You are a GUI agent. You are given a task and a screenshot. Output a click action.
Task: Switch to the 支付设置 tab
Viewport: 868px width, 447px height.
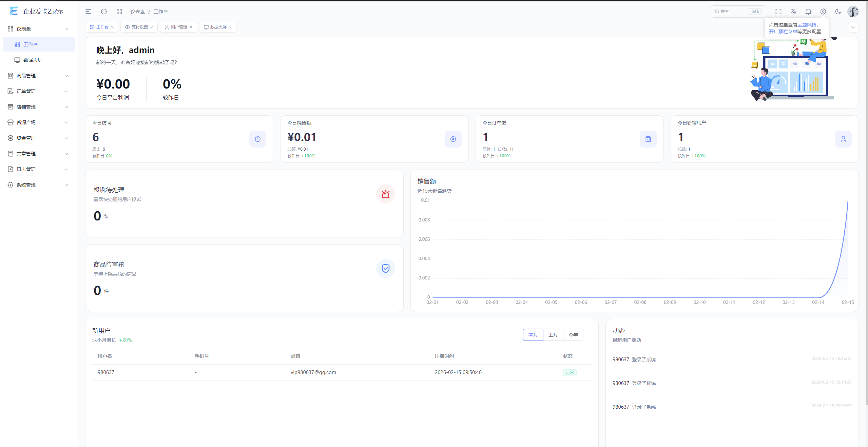[139, 27]
